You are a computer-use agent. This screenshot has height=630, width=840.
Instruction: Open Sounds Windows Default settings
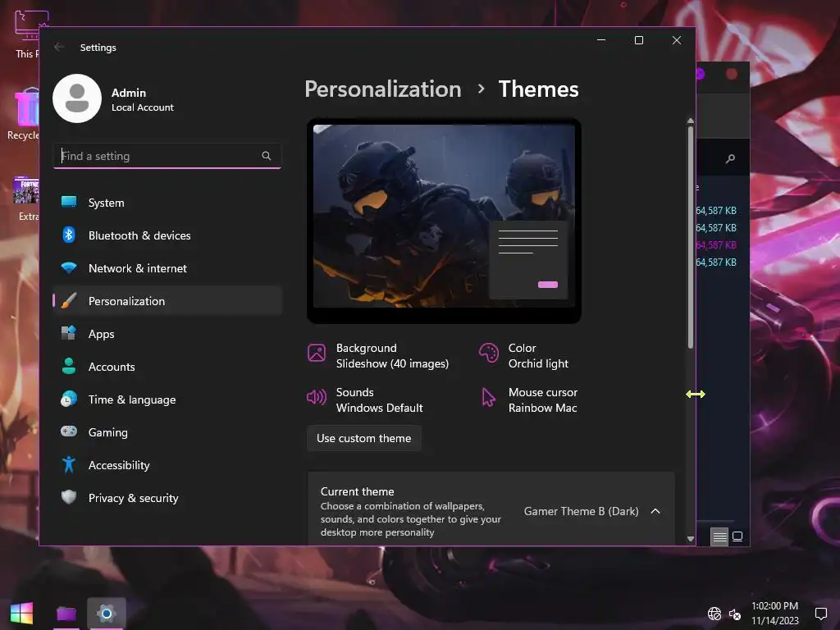pyautogui.click(x=365, y=400)
